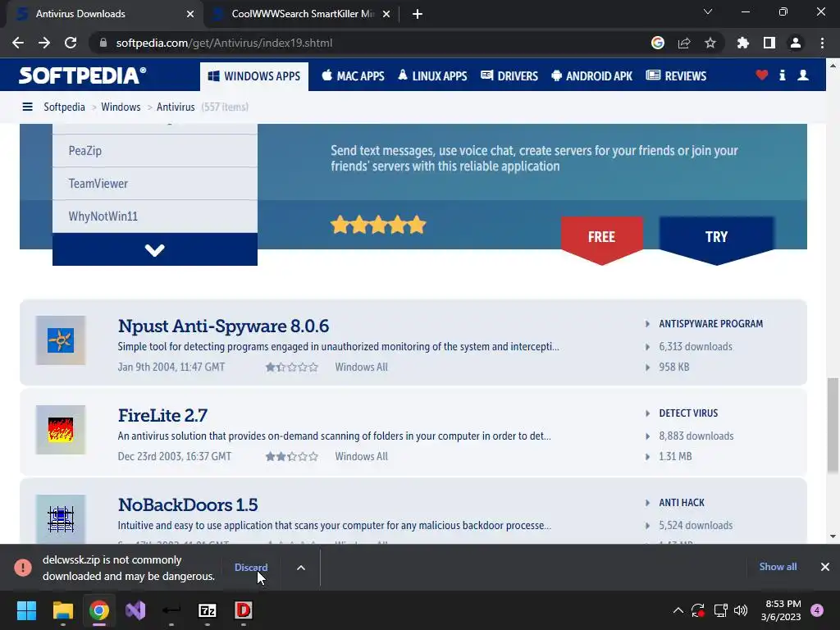Share this page via address bar icon
The height and width of the screenshot is (630, 840).
(x=684, y=43)
